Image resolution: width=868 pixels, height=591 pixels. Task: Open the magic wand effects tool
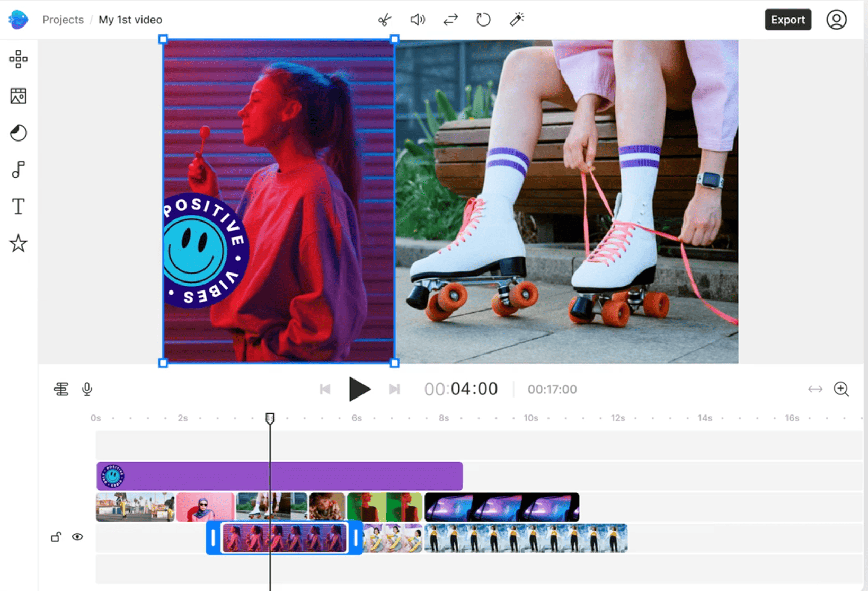click(517, 20)
